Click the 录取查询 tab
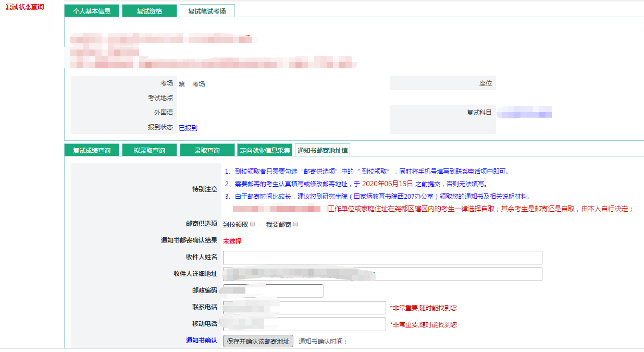Viewport: 644px width, 352px height. pyautogui.click(x=207, y=150)
